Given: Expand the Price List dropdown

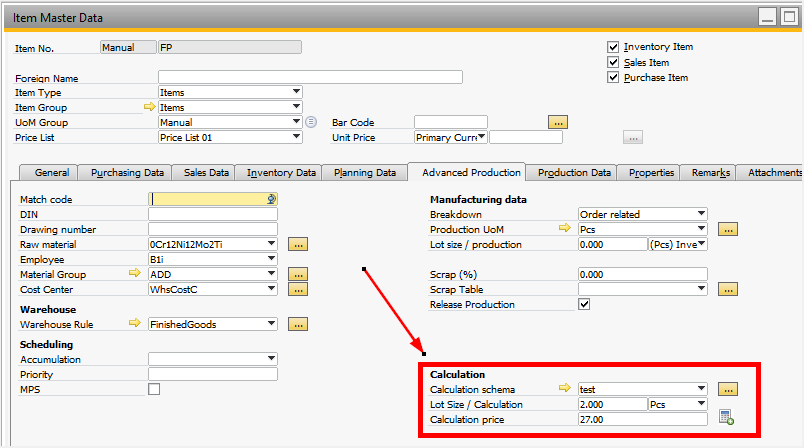Looking at the screenshot, I should click(296, 137).
